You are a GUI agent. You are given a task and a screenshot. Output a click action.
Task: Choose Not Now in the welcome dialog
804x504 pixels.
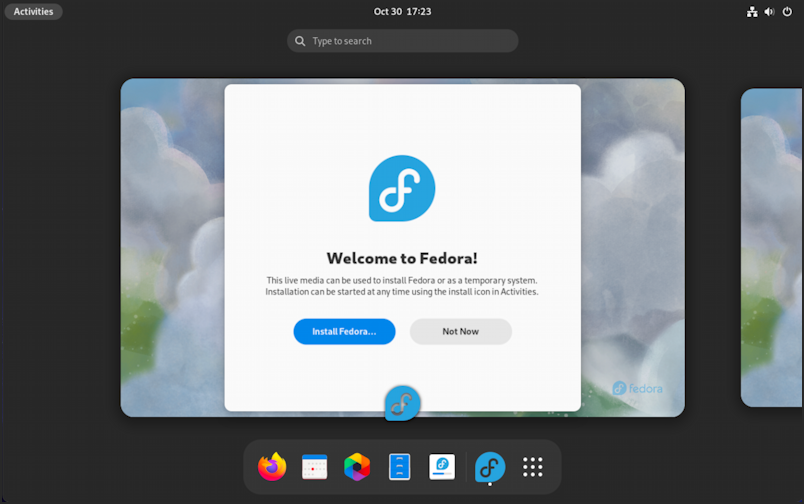pos(460,332)
